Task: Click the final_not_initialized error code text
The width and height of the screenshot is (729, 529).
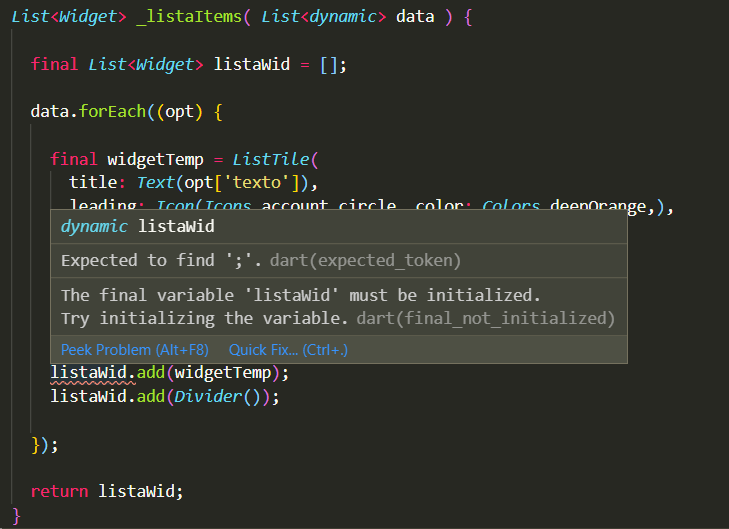Action: (x=485, y=318)
